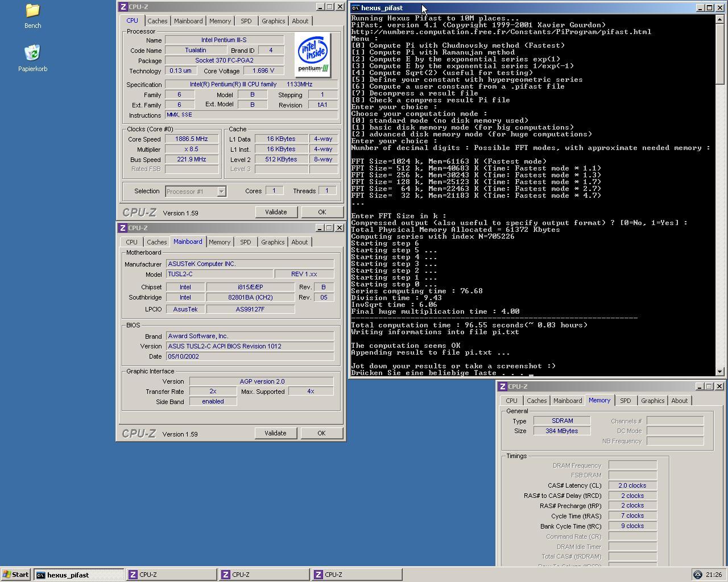Screen dimensions: 728x582
Task: Open Caches tab in Memory CPU-Z window
Action: click(537, 401)
